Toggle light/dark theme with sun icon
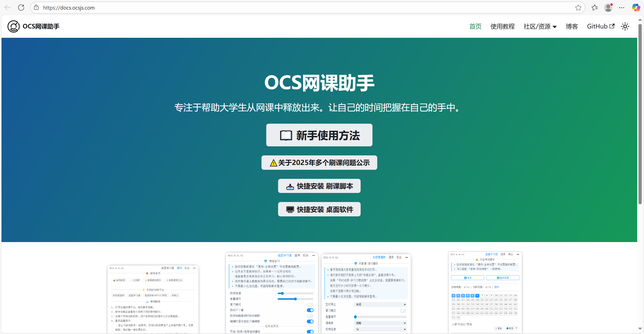644x334 pixels. 625,26
